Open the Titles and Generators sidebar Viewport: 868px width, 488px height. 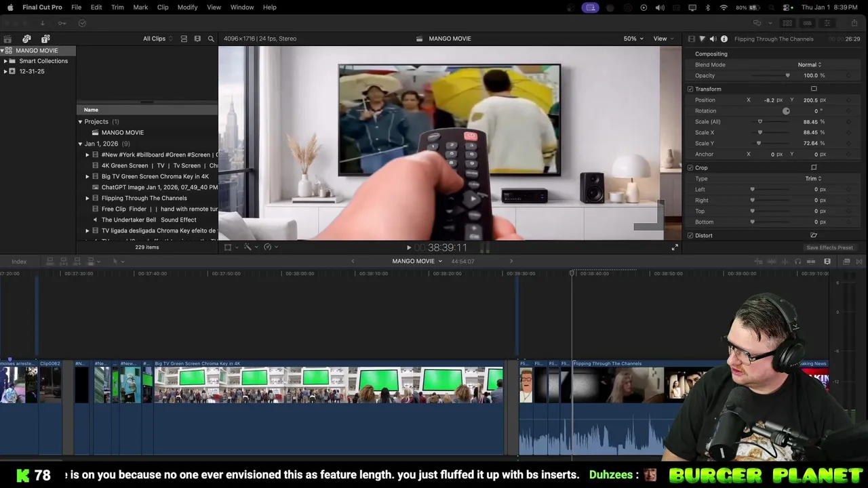point(45,39)
